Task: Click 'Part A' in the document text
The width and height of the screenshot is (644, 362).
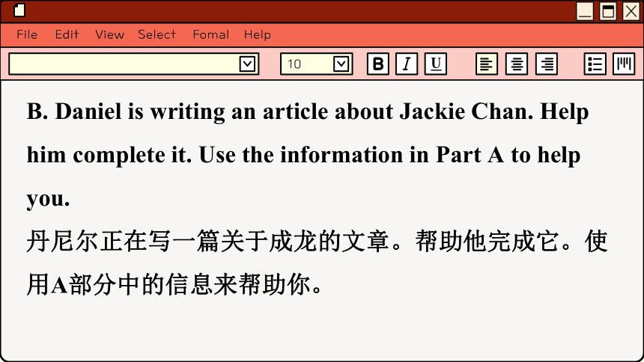Action: [x=470, y=155]
